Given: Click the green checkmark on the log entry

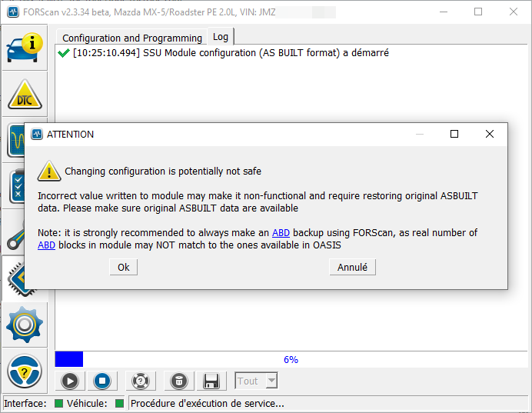Looking at the screenshot, I should coord(64,53).
